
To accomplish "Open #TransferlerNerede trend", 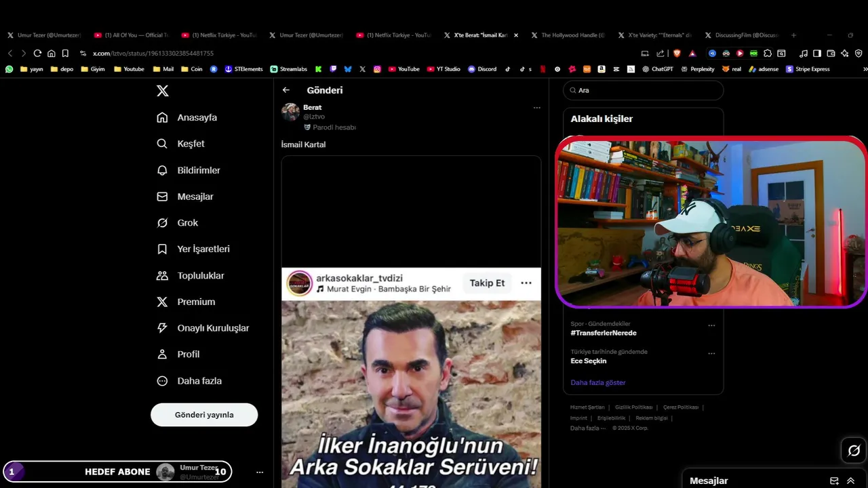I will pos(604,333).
